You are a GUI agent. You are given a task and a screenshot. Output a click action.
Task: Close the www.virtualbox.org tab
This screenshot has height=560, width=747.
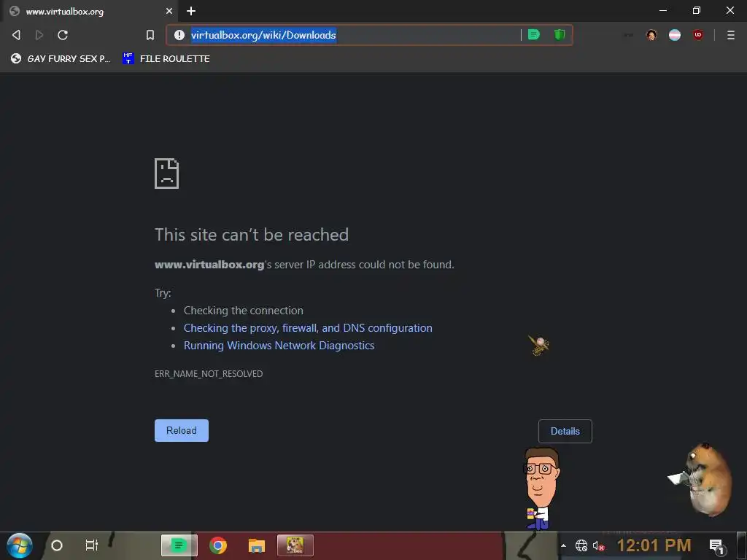point(169,11)
